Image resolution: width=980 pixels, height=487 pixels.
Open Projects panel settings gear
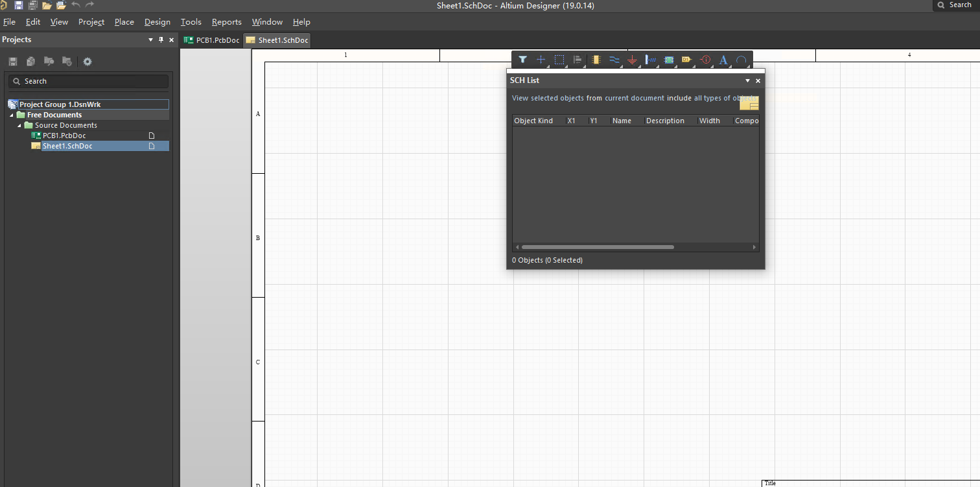tap(87, 62)
